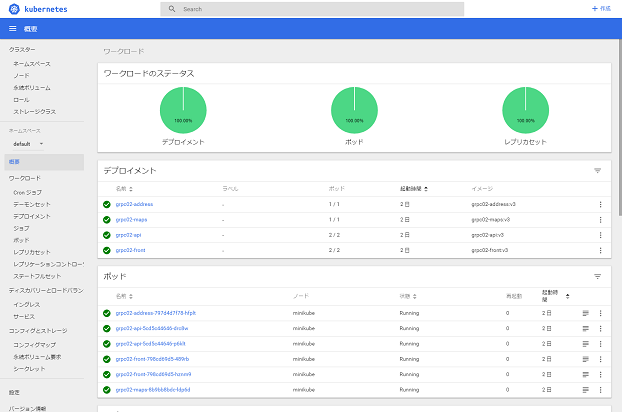Click the Kubernetes logo icon
This screenshot has width=622, height=412.
[14, 9]
